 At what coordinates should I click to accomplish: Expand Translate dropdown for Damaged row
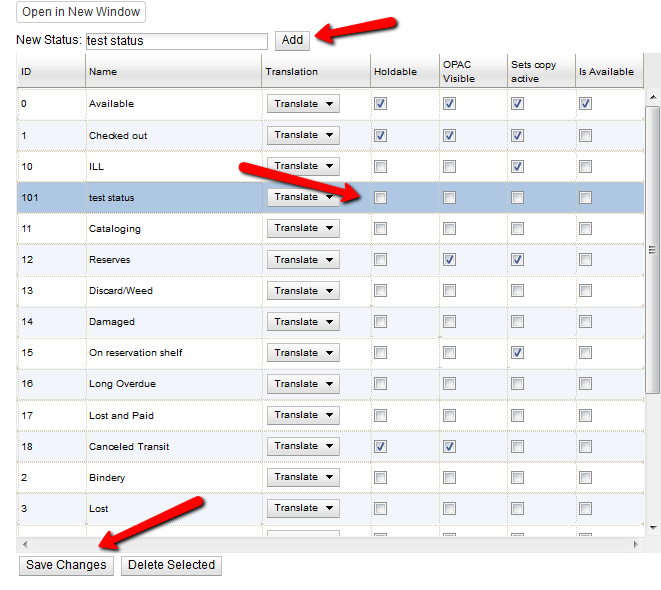click(303, 322)
